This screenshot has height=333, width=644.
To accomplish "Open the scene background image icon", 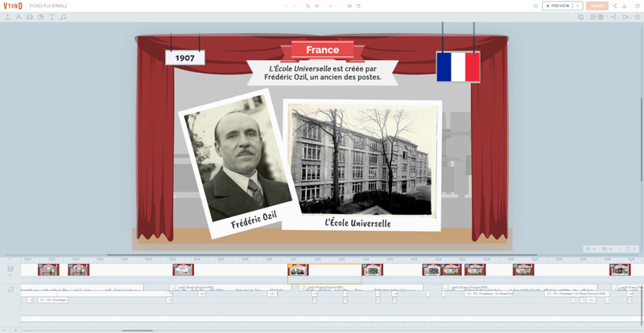I will pyautogui.click(x=592, y=17).
